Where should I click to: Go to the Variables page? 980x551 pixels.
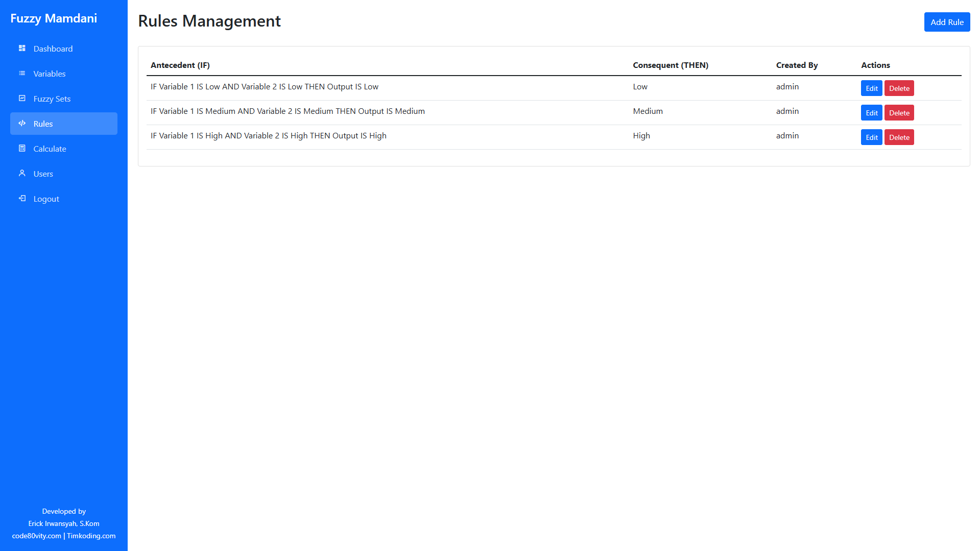(64, 74)
